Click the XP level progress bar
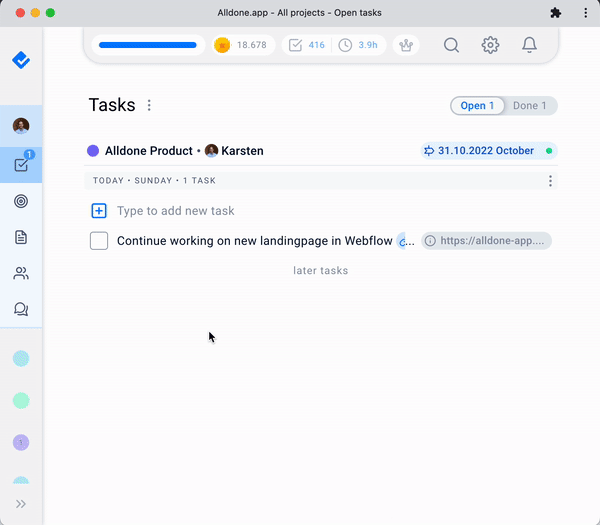This screenshot has height=525, width=600. [x=148, y=45]
